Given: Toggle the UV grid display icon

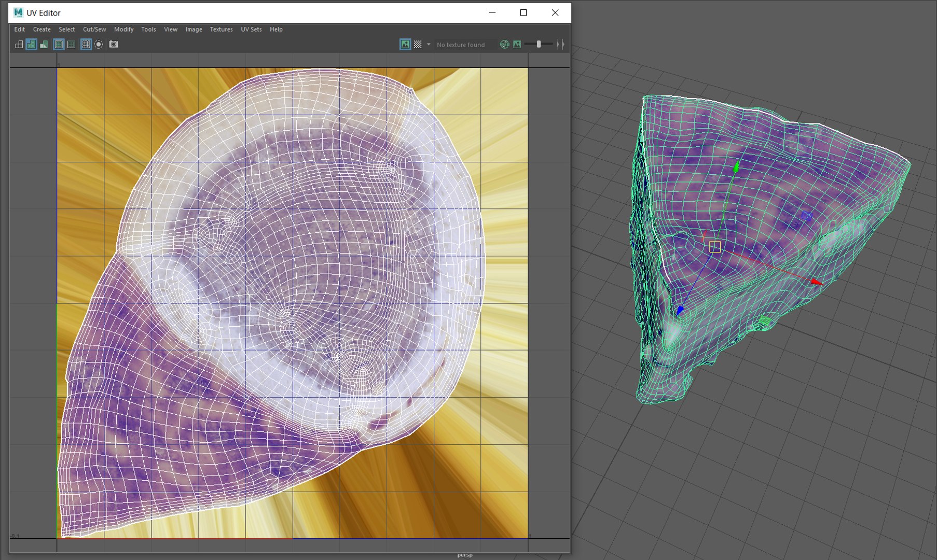Looking at the screenshot, I should pos(86,45).
